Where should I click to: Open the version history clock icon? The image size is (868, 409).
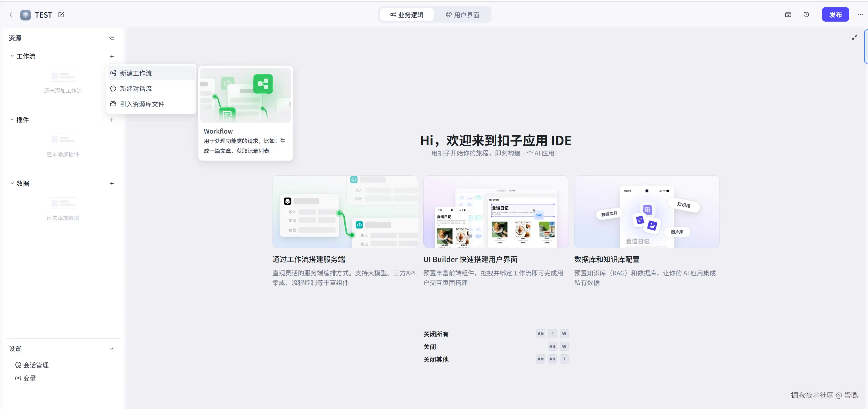(806, 14)
